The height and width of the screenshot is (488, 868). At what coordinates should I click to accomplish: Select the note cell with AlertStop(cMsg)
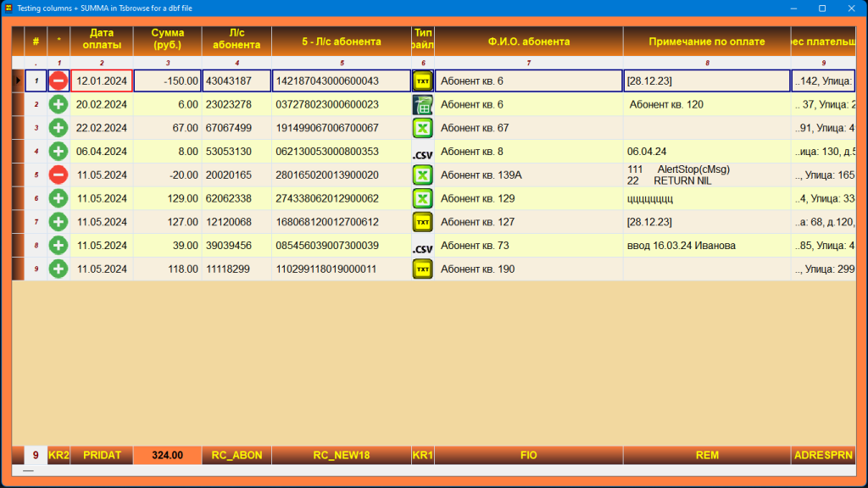point(707,175)
